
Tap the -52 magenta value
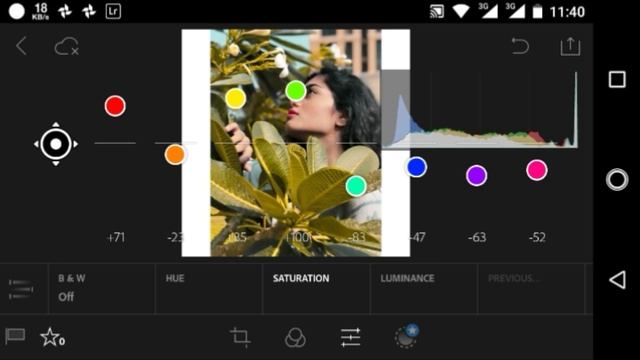537,237
